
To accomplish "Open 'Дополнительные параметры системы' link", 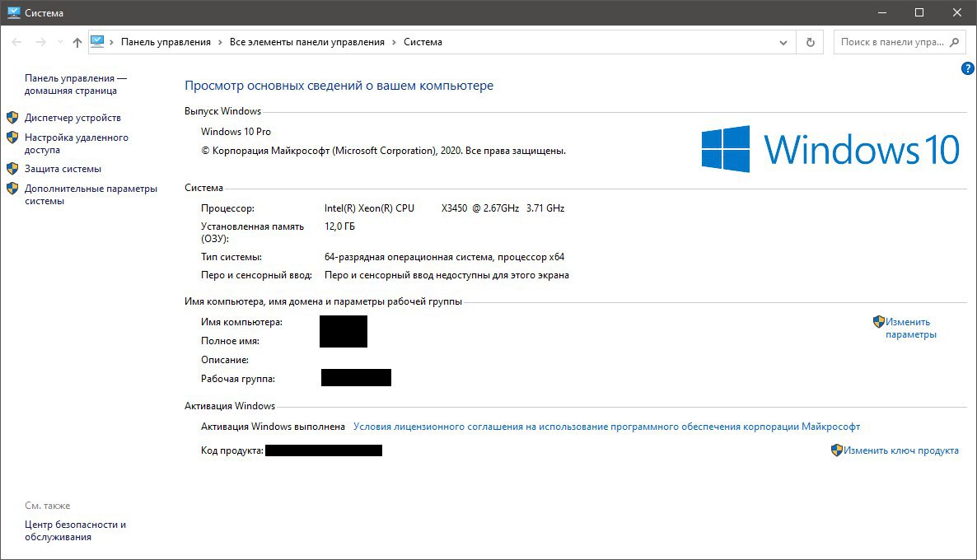I will point(91,194).
